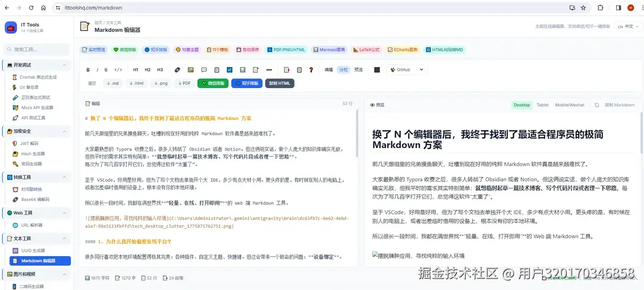Screen dimensions: 644x290
Task: Select the Desktop preview size
Action: [522, 105]
